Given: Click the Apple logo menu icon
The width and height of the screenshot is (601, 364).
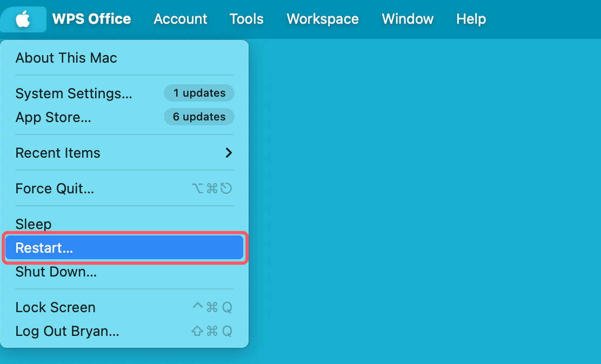Looking at the screenshot, I should coord(23,19).
